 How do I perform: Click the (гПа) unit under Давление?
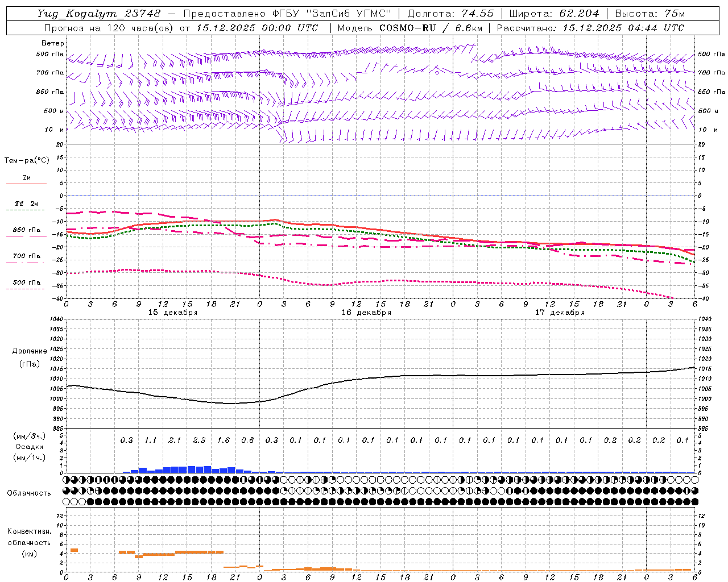pos(30,364)
